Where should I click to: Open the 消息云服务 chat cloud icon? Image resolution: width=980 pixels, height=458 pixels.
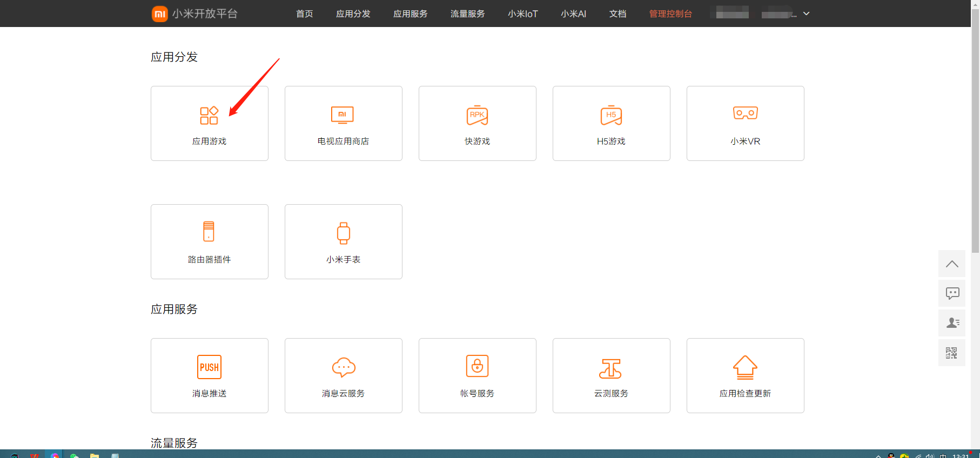(344, 367)
